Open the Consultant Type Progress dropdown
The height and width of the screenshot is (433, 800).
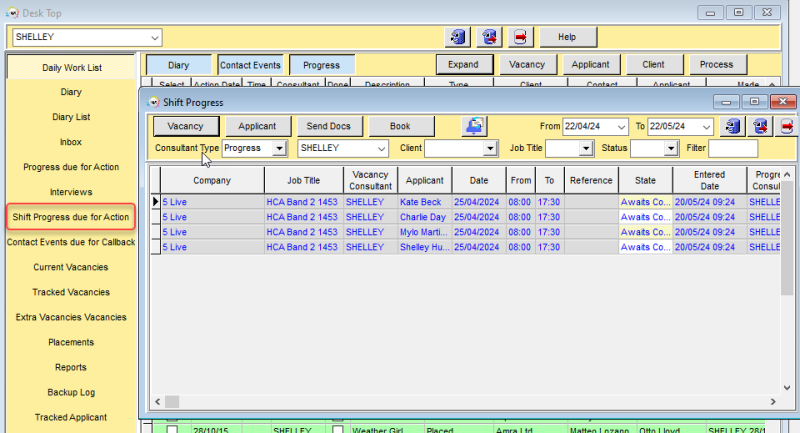(x=279, y=148)
